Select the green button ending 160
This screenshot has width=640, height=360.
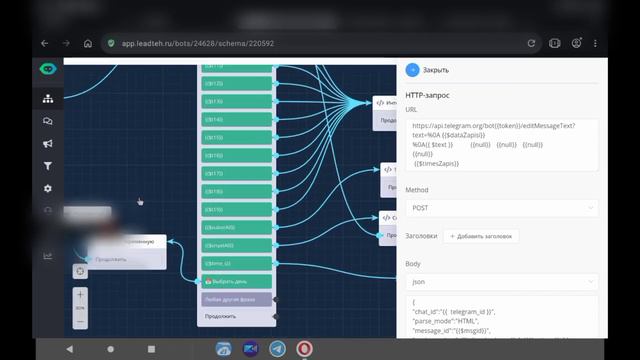236,156
